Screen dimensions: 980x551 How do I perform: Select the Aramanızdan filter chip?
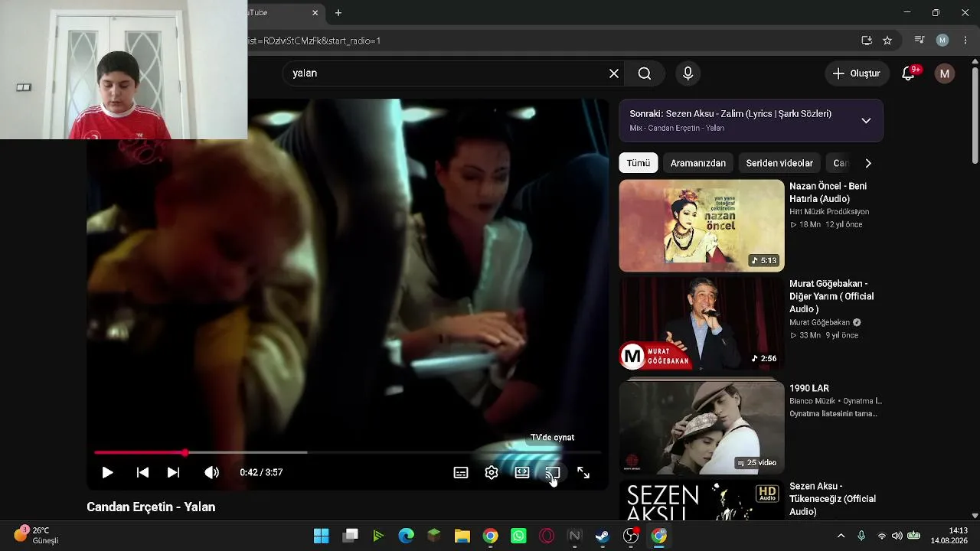pos(698,163)
